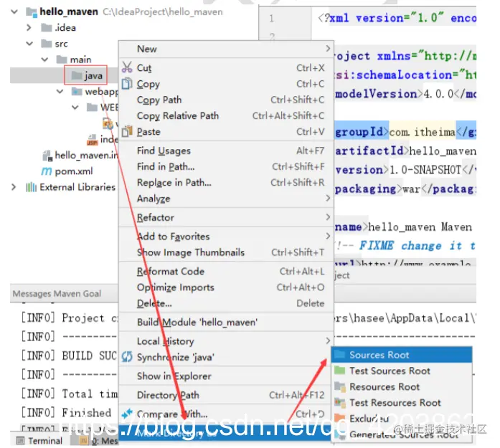Screen dimensions: 500x448
Task: Choose Copy Path from context menu
Action: (226, 100)
